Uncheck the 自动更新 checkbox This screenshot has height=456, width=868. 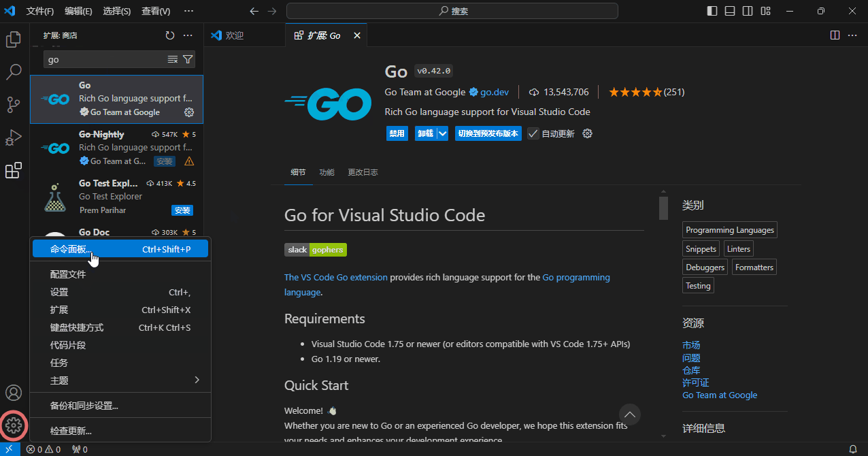tap(533, 133)
